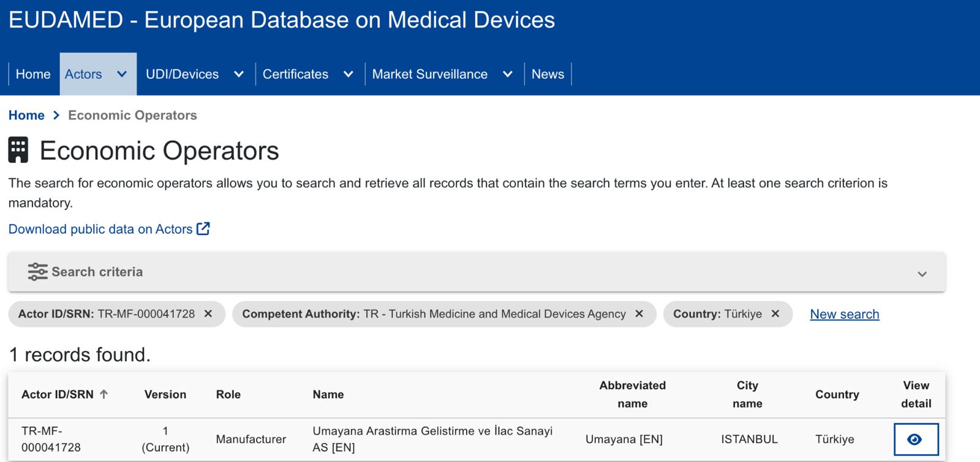Image resolution: width=980 pixels, height=462 pixels.
Task: Click the breadcrumb chevron separator
Action: 56,115
